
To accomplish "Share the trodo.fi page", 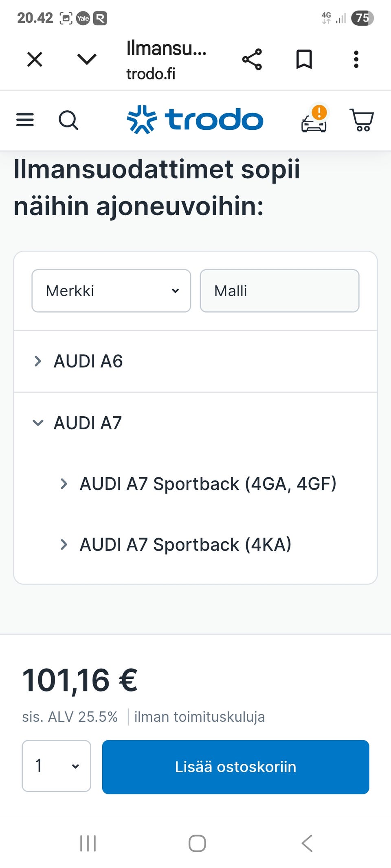I will [x=252, y=59].
